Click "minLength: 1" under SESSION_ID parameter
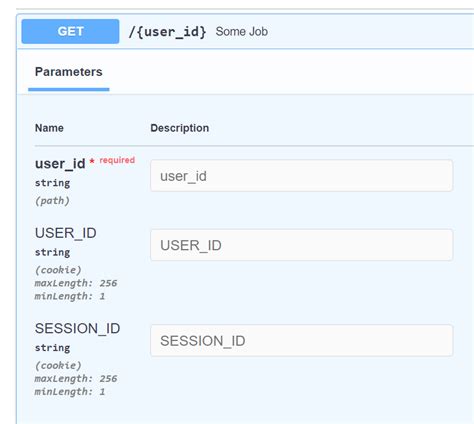Screen dimensions: 474x424 tap(70, 392)
